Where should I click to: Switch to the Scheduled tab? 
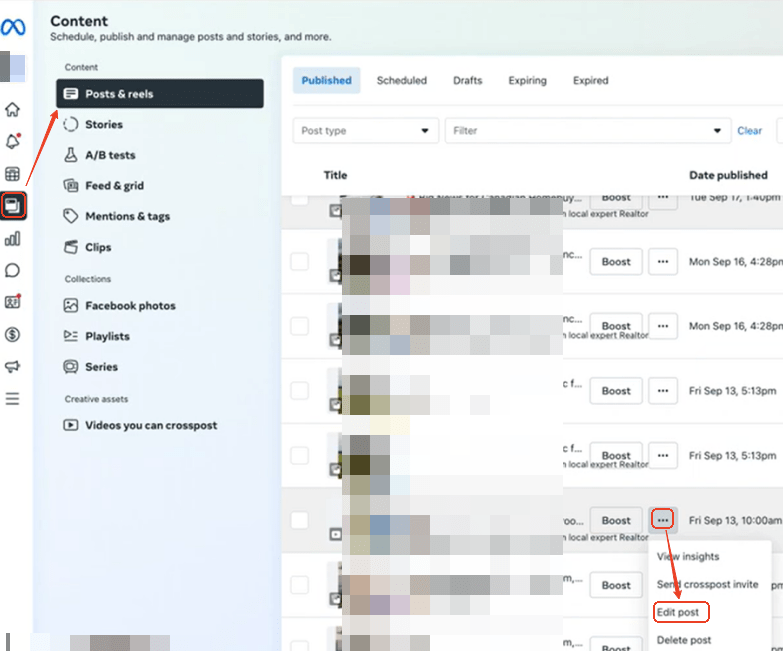[401, 81]
